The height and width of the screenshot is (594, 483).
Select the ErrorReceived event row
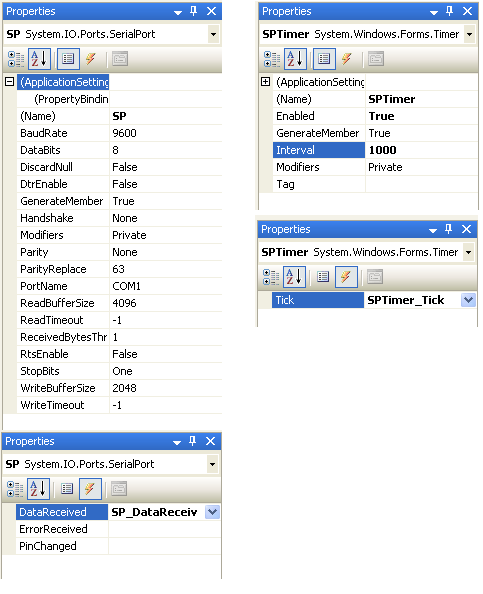coord(118,529)
